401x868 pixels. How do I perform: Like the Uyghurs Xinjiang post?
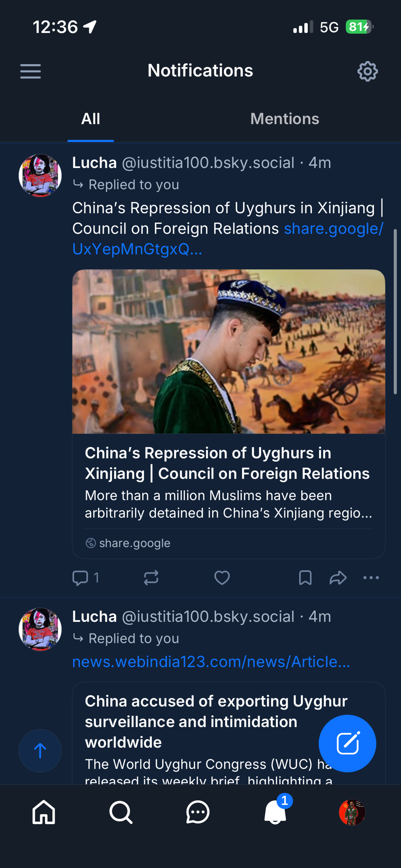coord(222,578)
